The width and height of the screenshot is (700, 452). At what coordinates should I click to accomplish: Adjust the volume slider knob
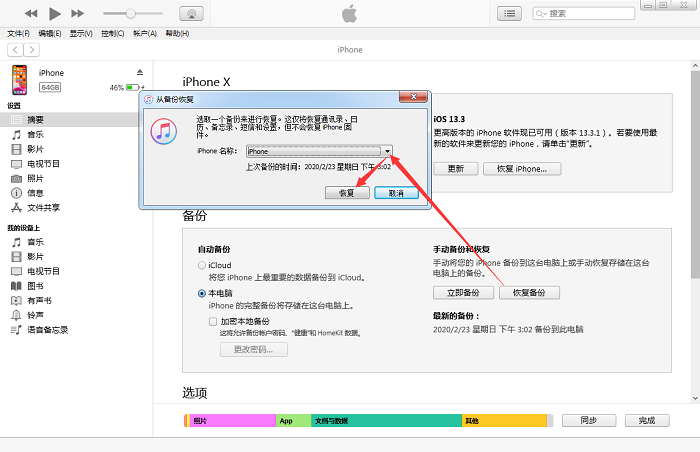point(130,13)
